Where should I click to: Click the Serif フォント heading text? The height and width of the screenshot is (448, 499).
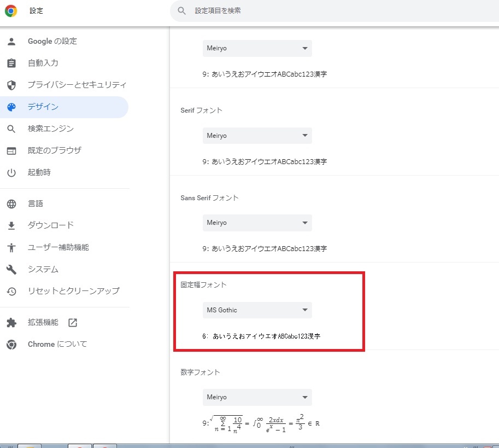(x=202, y=110)
